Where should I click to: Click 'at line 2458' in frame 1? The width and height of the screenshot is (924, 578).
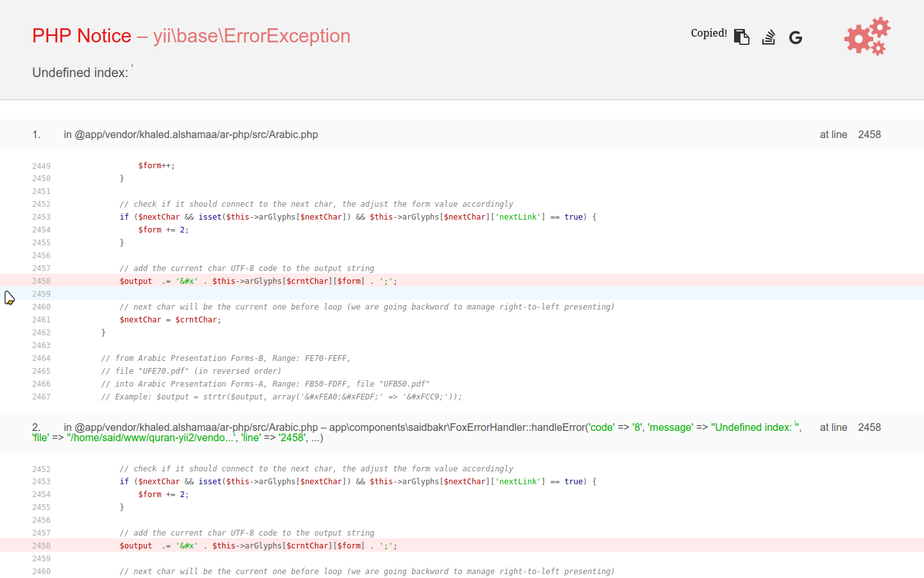(x=850, y=134)
